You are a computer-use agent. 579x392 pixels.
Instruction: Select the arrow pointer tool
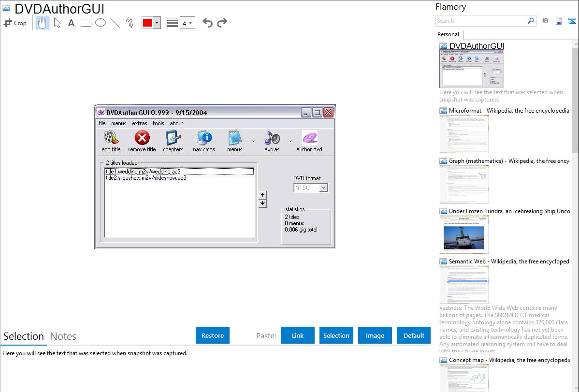(x=57, y=23)
